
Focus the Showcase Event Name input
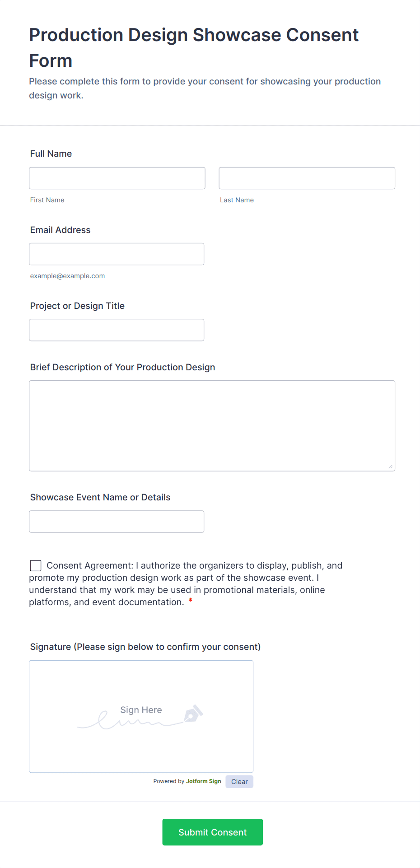pyautogui.click(x=117, y=521)
